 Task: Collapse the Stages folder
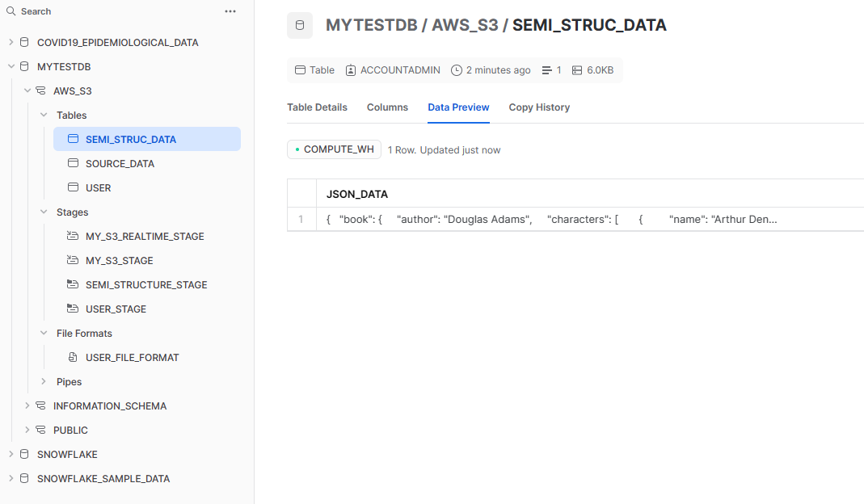44,212
